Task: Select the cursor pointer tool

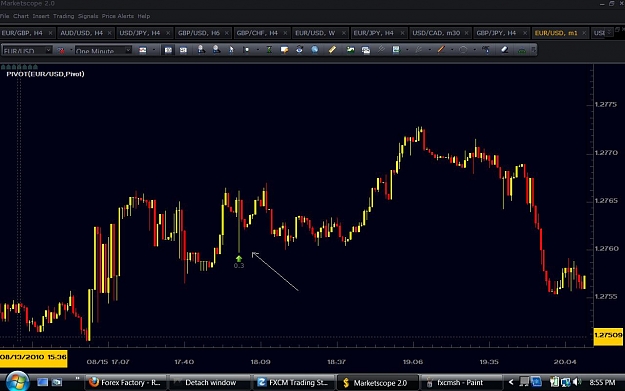Action: pyautogui.click(x=231, y=50)
